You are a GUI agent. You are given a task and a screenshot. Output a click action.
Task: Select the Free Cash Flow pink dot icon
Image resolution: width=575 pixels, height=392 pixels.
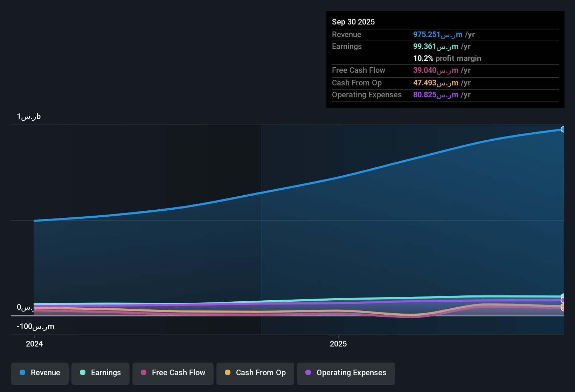(143, 373)
